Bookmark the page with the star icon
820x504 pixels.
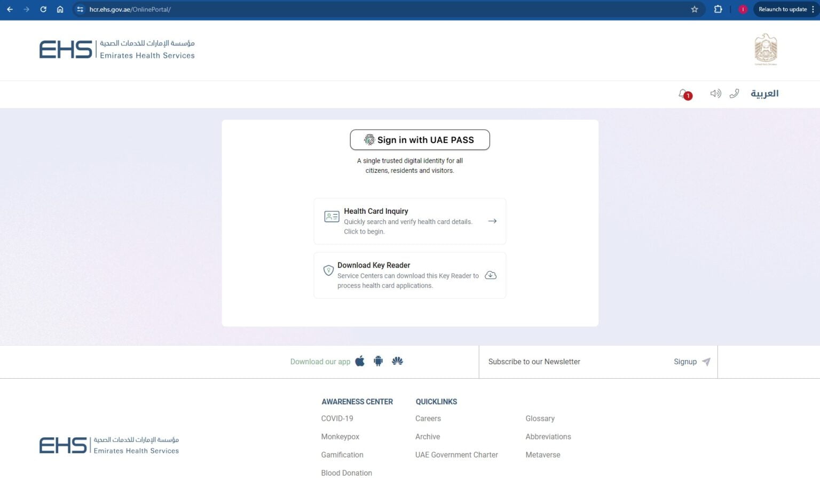[x=694, y=9]
